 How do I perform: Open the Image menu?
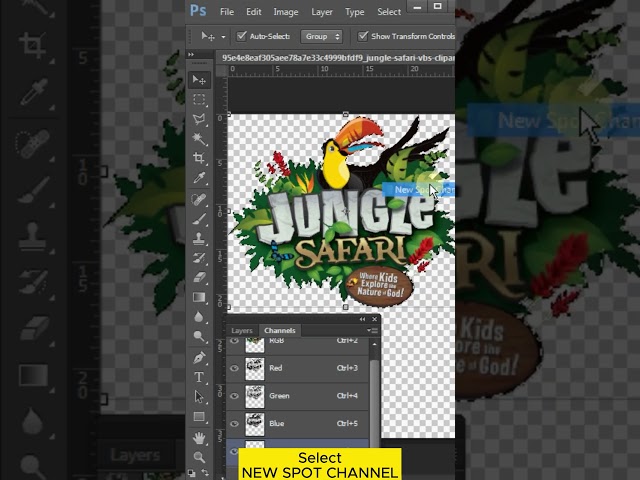coord(286,12)
